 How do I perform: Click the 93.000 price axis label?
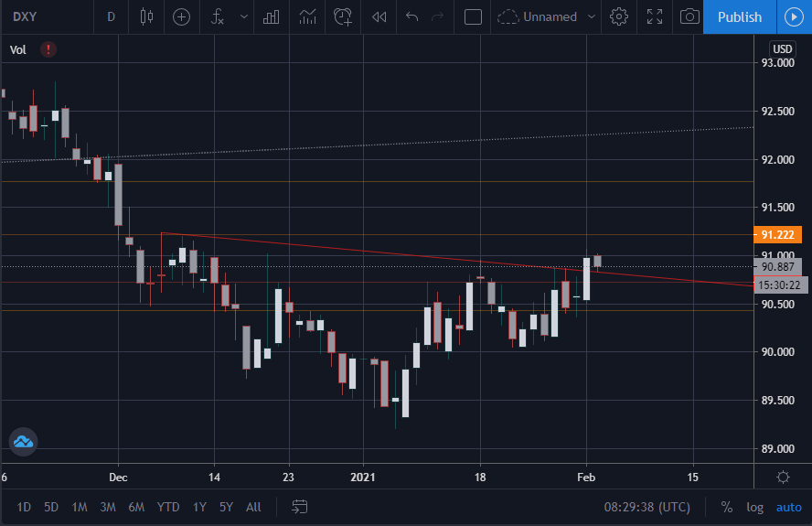[x=778, y=63]
